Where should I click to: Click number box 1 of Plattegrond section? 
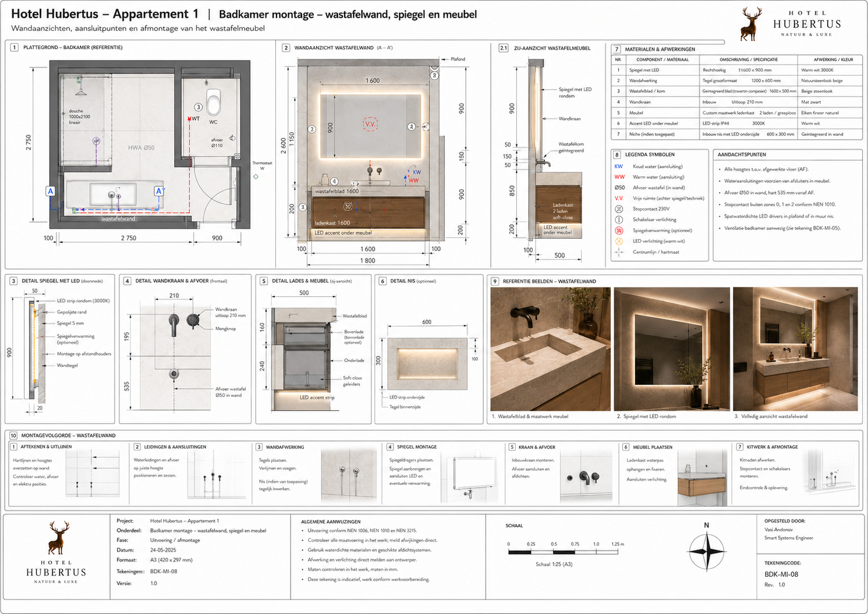click(15, 47)
